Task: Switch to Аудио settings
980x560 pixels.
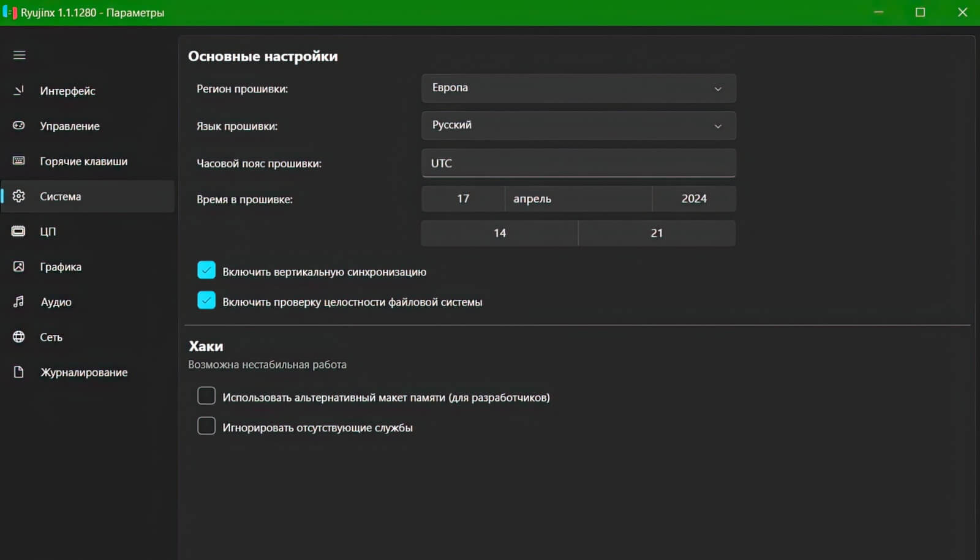Action: coord(88,302)
